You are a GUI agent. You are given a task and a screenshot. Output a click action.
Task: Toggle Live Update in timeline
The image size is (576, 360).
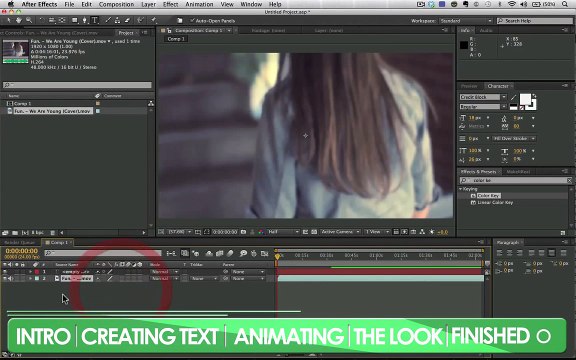[x=185, y=253]
